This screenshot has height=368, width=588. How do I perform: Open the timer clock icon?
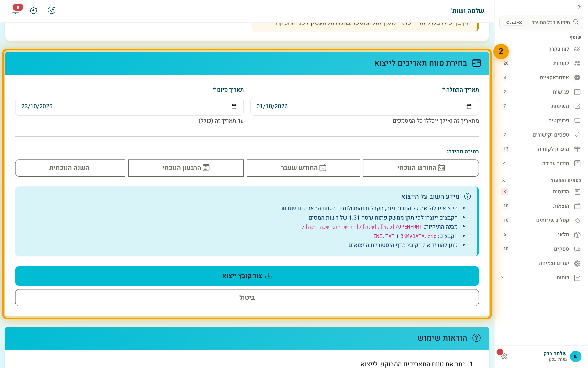pyautogui.click(x=33, y=10)
